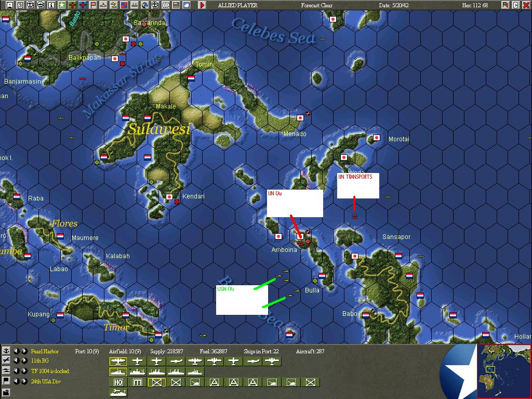Click the Dutch flag at Raba
The image size is (532, 399).
click(16, 196)
